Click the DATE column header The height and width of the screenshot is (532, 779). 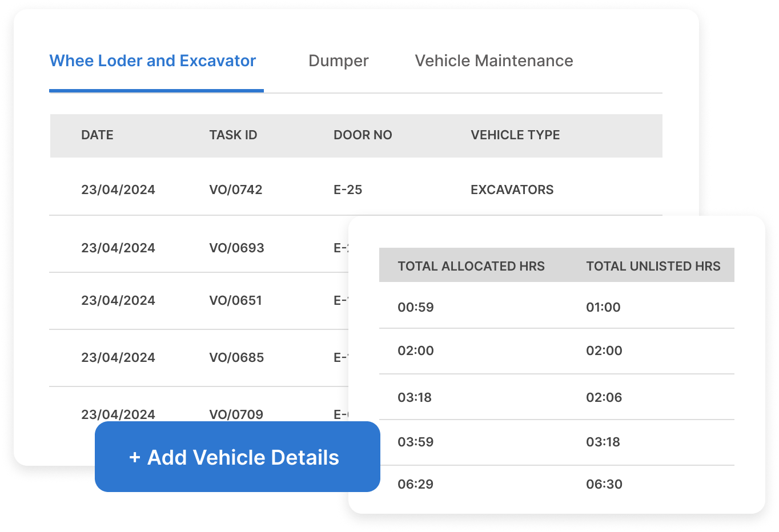[97, 135]
